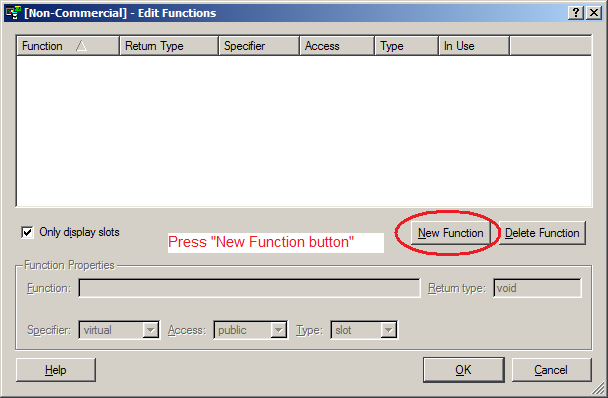Sort by the Type column header

406,46
